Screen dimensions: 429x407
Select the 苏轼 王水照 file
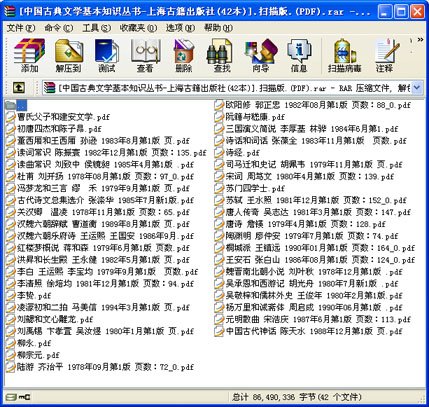(311, 201)
